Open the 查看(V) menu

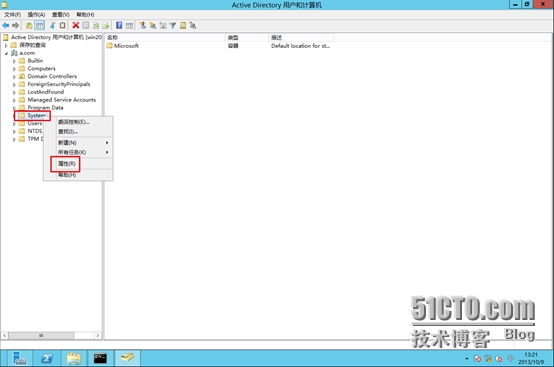[x=60, y=14]
